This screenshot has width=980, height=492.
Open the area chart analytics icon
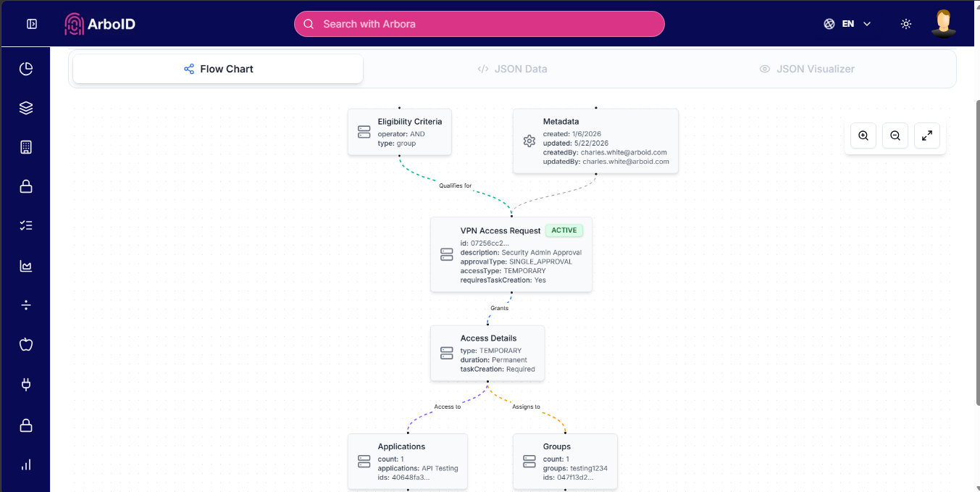[26, 266]
